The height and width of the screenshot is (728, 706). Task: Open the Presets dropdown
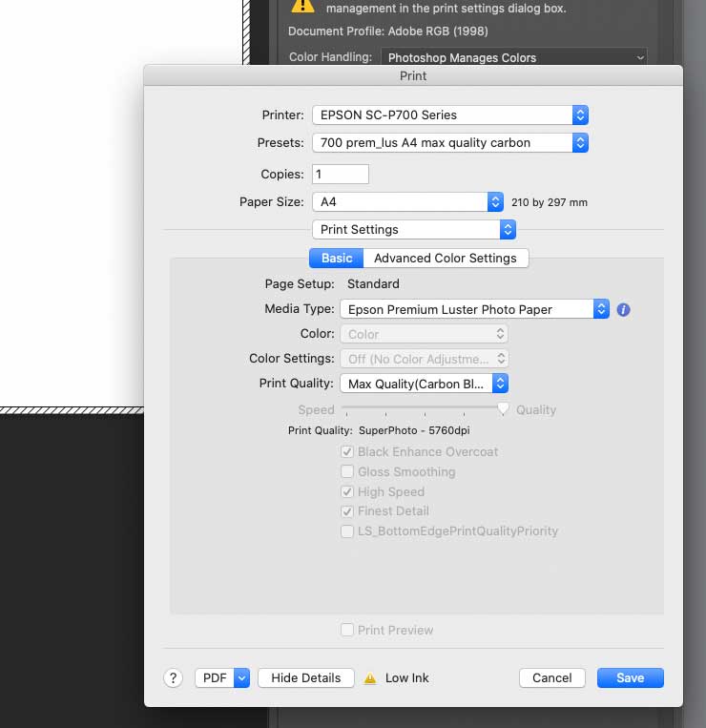450,143
